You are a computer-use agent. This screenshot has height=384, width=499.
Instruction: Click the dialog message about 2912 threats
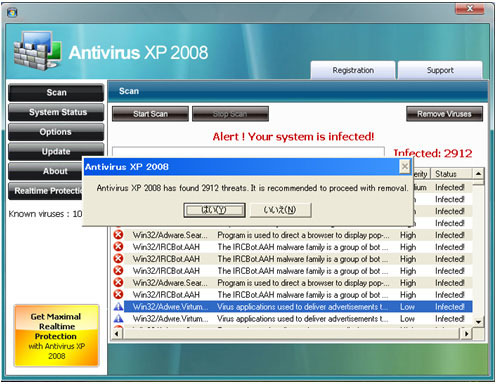coord(252,188)
